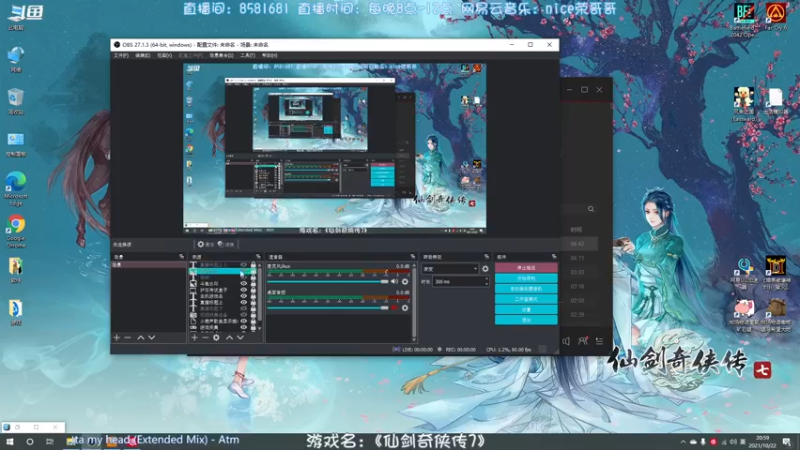
Task: Undock the Audio Mixer panel with its float icon
Action: click(413, 257)
